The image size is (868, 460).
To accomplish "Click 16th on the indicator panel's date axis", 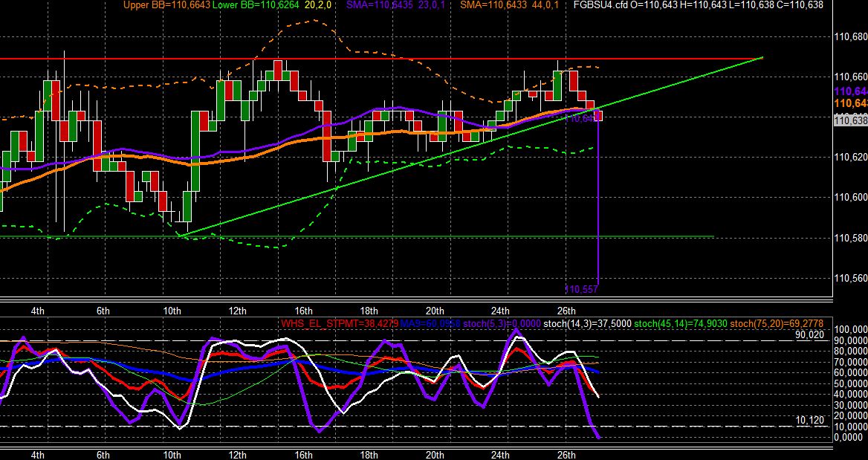I will click(303, 455).
